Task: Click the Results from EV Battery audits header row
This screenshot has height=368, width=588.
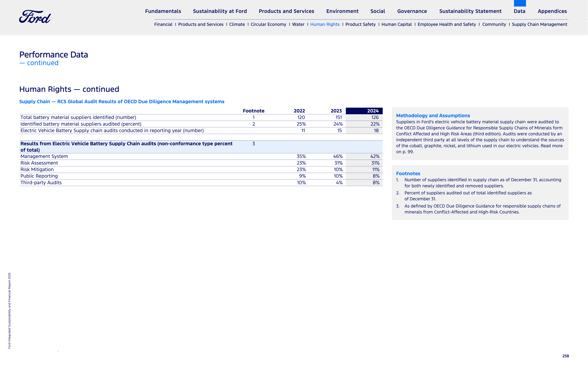Action: click(201, 147)
